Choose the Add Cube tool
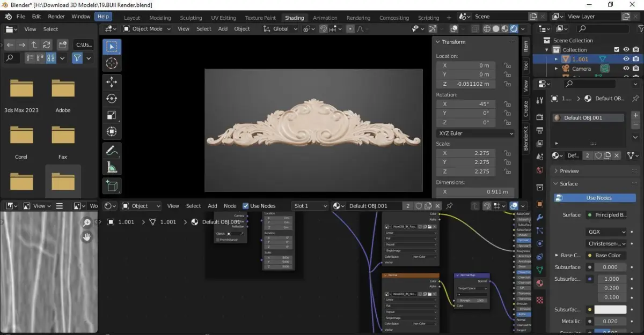 [112, 185]
